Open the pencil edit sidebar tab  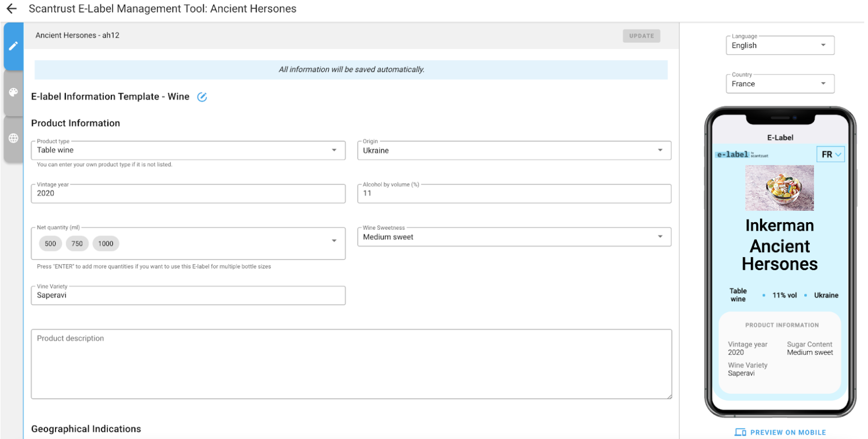14,46
